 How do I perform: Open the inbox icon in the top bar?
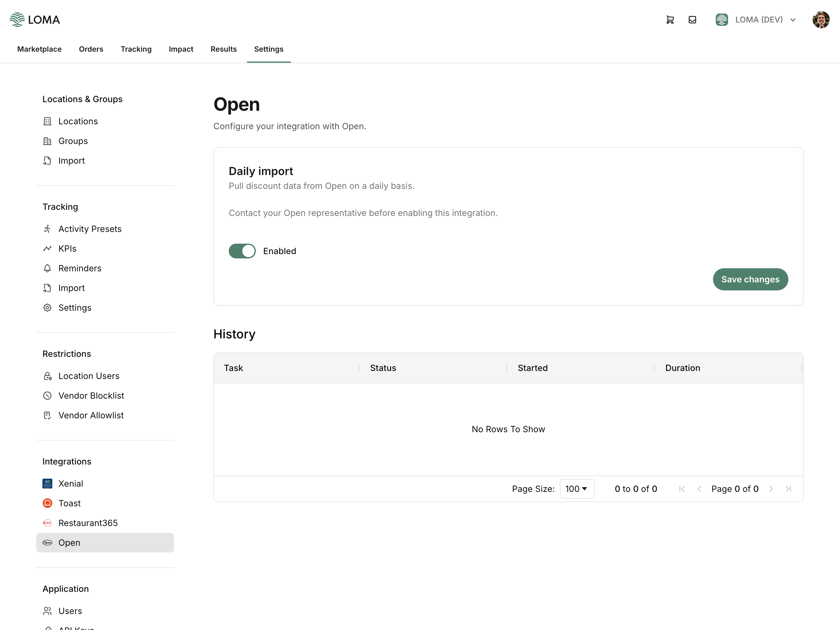[x=693, y=19]
